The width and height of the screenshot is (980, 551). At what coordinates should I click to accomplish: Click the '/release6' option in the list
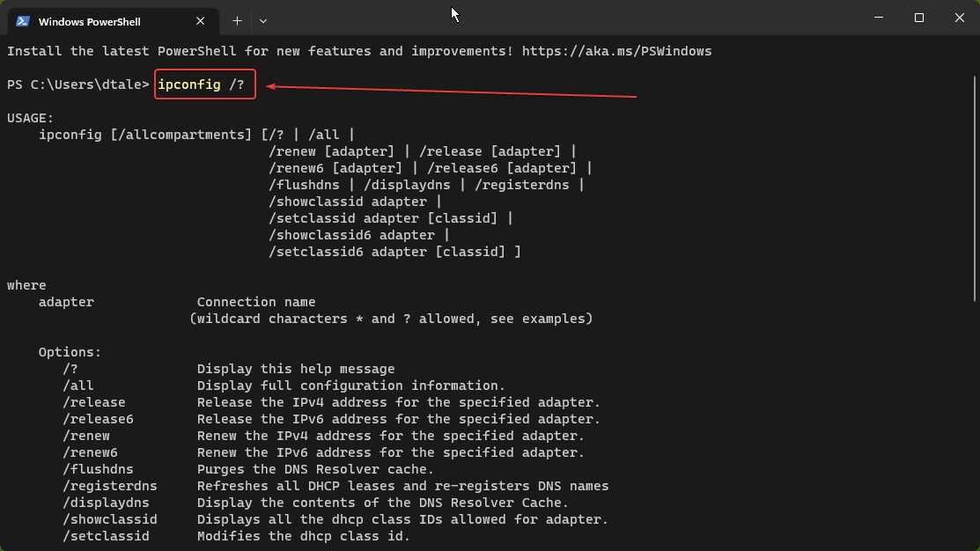point(98,419)
